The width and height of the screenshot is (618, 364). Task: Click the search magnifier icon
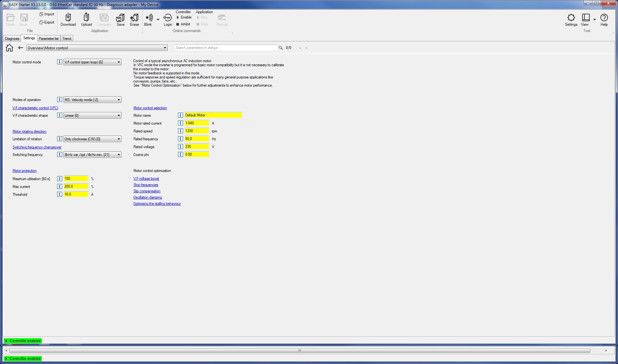[x=280, y=48]
